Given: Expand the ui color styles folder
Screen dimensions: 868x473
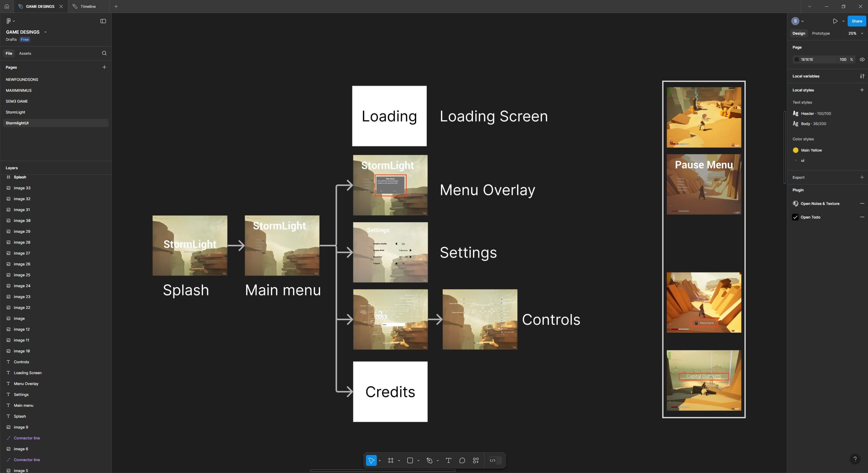Looking at the screenshot, I should coord(796,160).
